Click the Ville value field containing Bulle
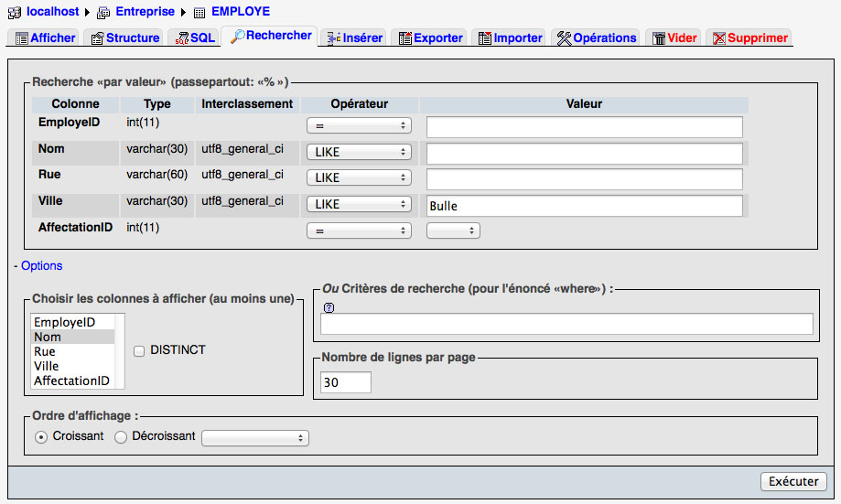This screenshot has width=841, height=504. (x=585, y=206)
